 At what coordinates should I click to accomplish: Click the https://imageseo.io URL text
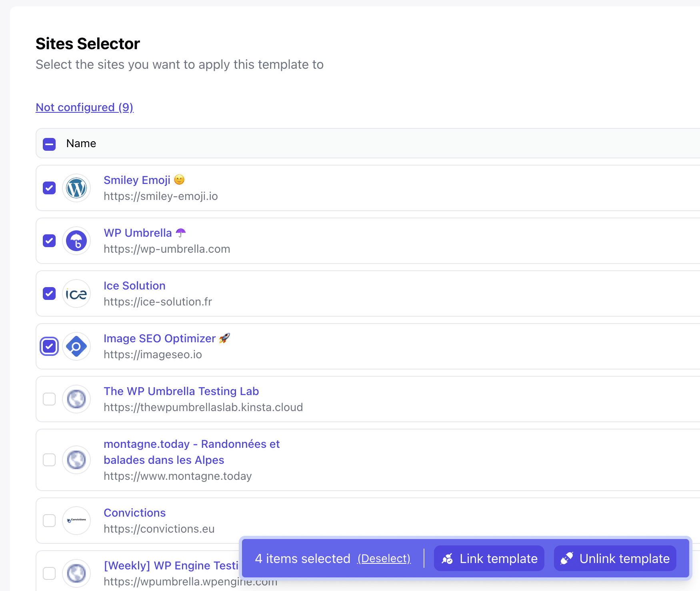click(x=153, y=355)
